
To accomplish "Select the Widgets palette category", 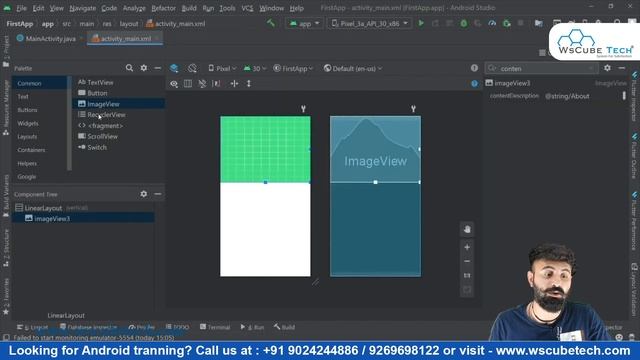I will click(28, 123).
